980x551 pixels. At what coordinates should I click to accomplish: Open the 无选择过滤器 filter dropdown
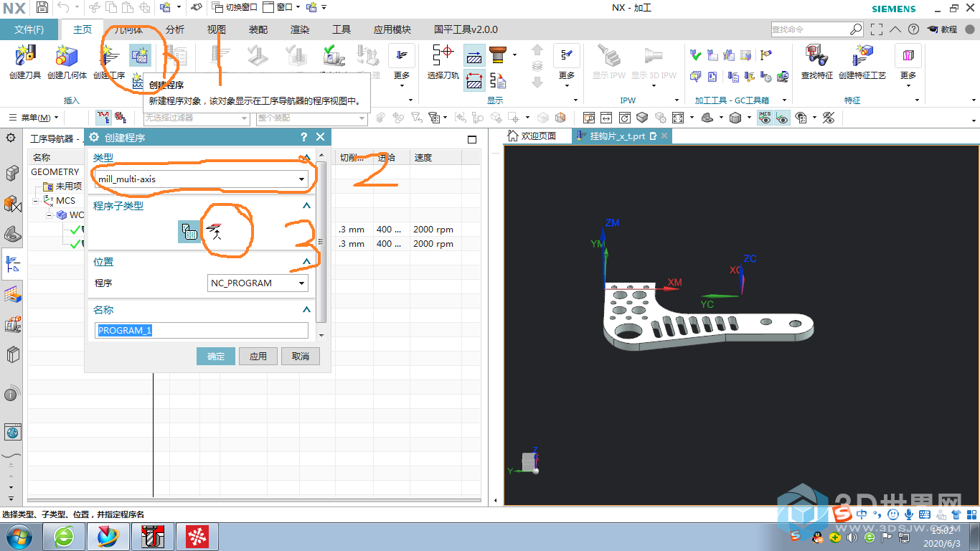tap(196, 118)
